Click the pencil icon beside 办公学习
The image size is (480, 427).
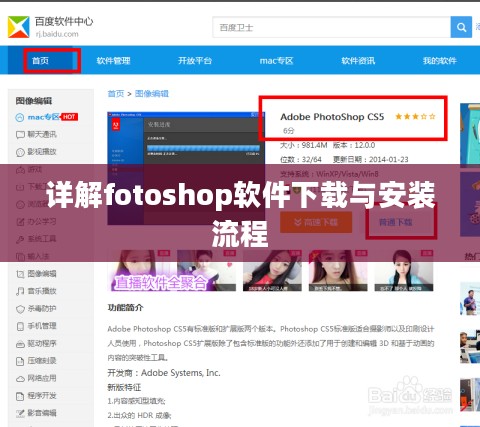pos(20,222)
